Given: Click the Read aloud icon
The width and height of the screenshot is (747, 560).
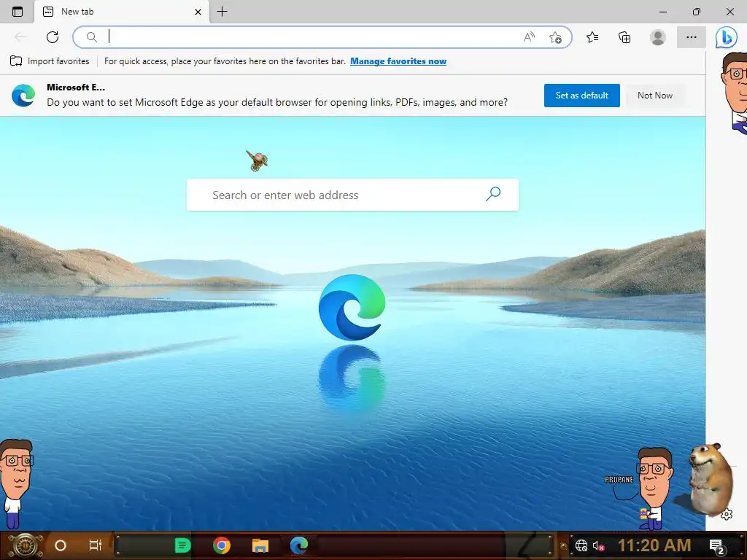Looking at the screenshot, I should tap(529, 37).
